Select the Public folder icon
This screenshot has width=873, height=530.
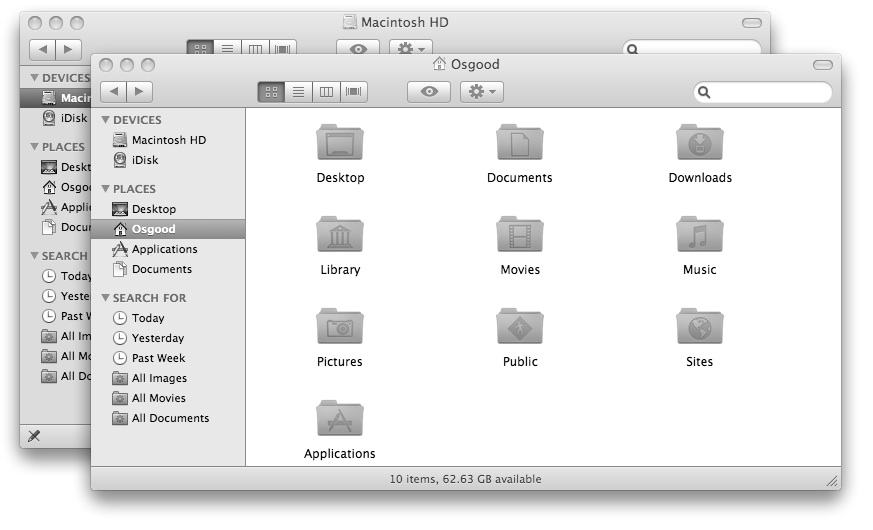point(520,327)
